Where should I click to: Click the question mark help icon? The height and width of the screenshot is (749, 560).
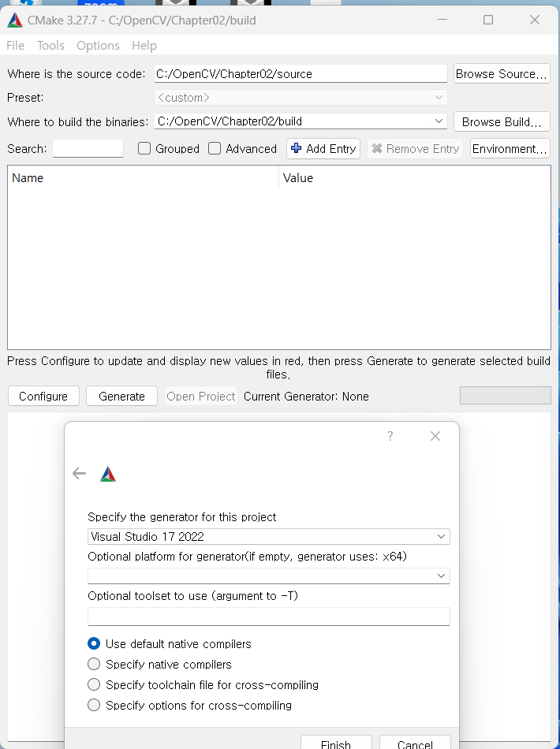pos(390,436)
